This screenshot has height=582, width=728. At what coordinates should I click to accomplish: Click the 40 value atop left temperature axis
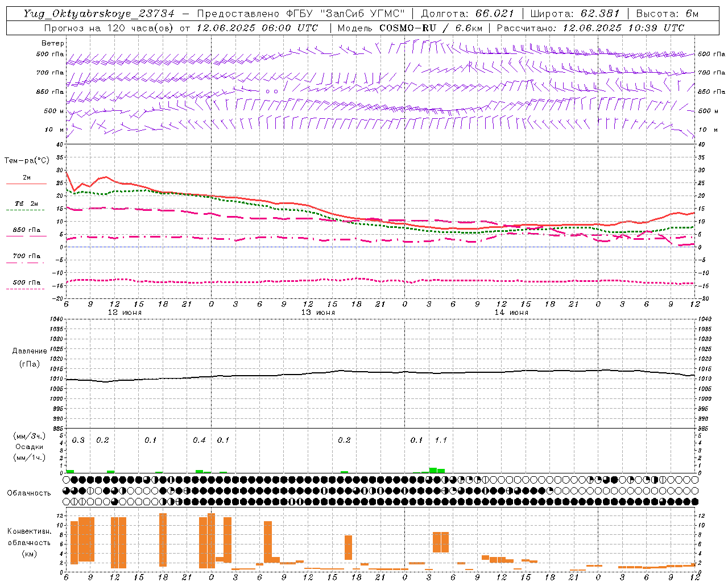59,145
